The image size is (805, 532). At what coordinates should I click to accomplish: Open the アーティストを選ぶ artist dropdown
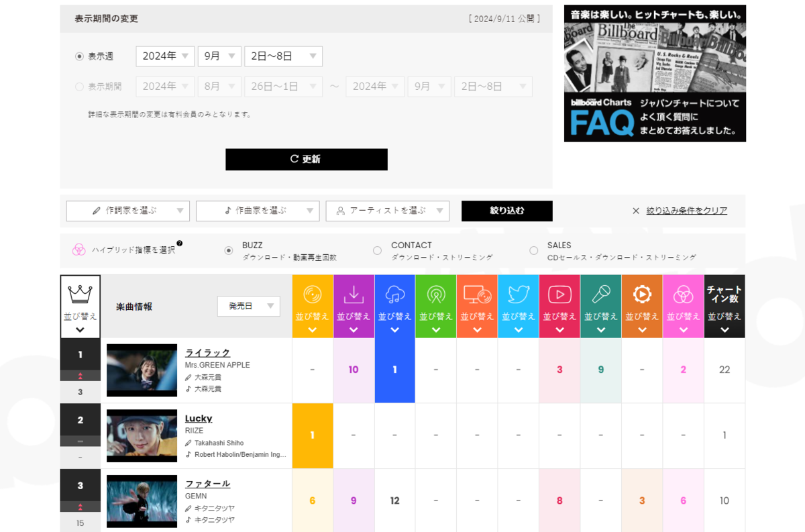387,211
